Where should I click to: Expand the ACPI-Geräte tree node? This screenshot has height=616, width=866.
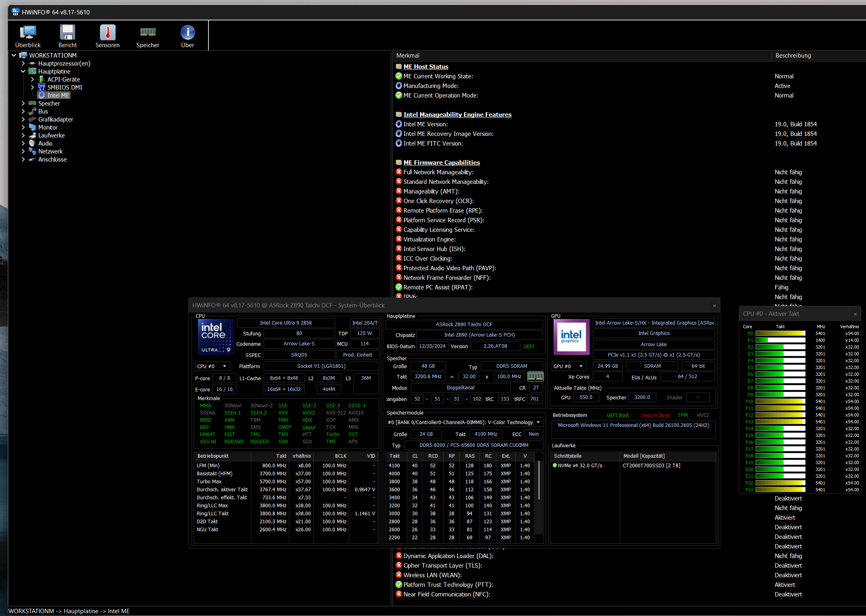32,79
